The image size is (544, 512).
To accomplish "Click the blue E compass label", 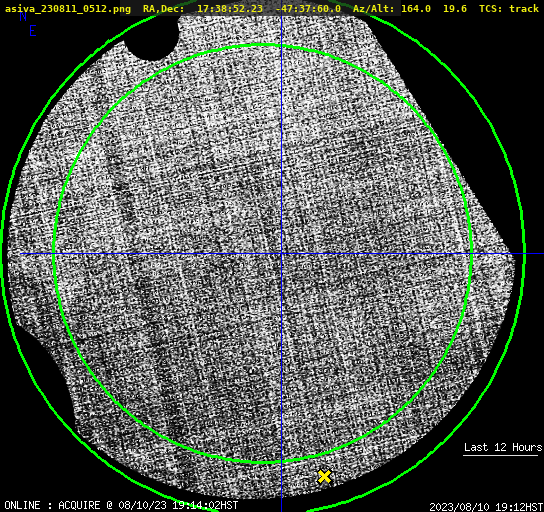I will [33, 31].
